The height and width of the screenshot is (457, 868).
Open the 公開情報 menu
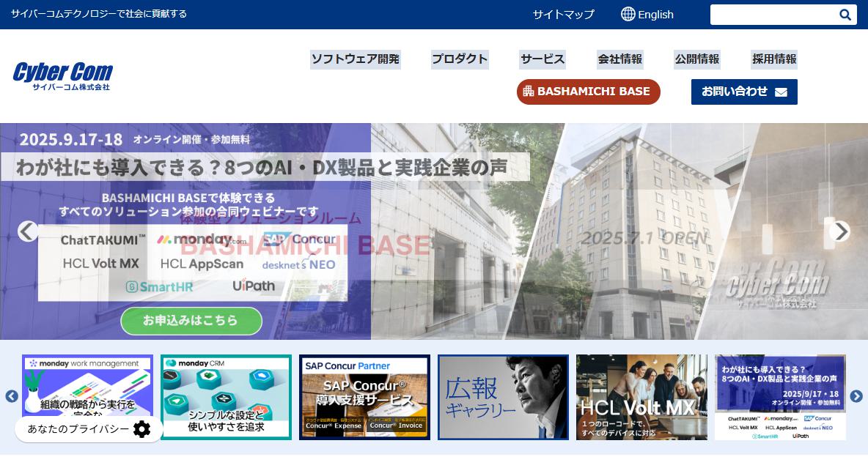tap(697, 59)
